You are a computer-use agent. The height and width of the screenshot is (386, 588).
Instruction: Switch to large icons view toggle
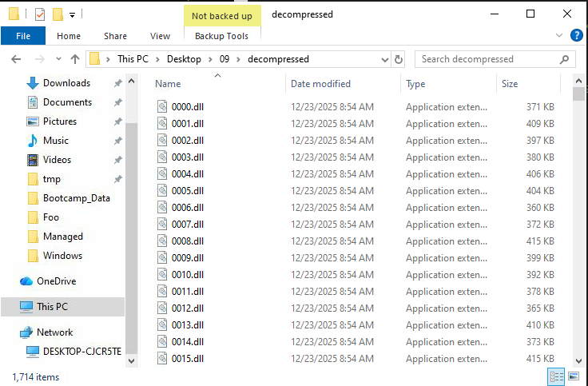click(x=573, y=376)
